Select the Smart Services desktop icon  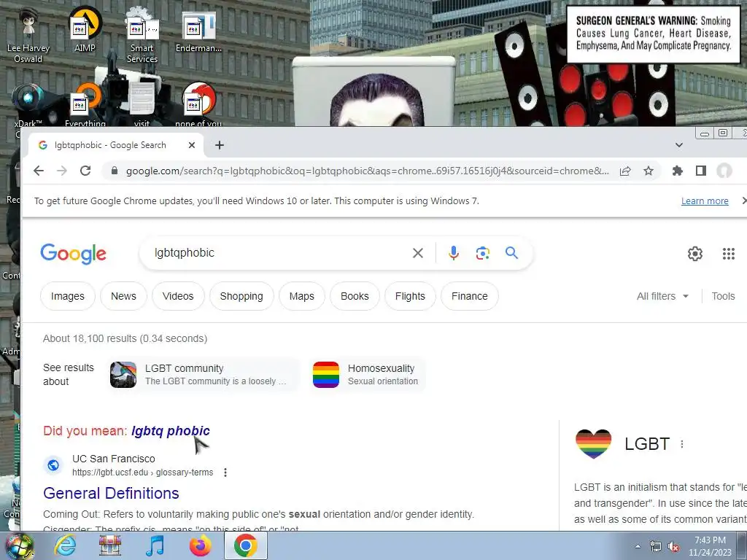142,34
